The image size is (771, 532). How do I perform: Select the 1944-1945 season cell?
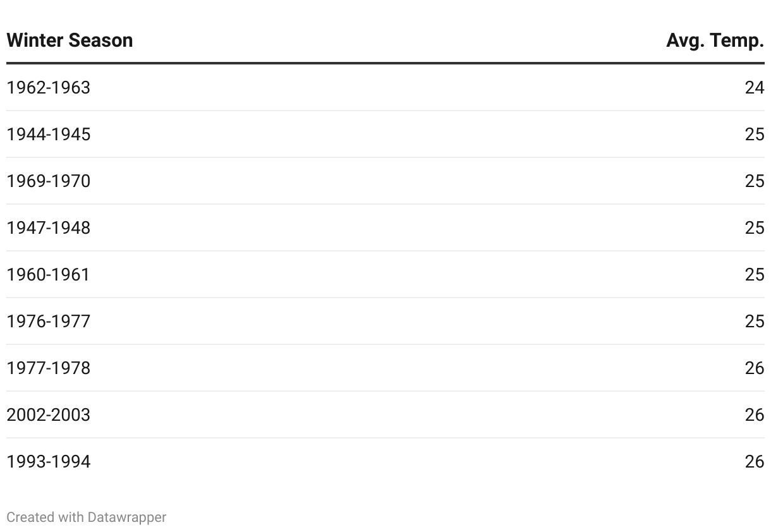pyautogui.click(x=49, y=134)
